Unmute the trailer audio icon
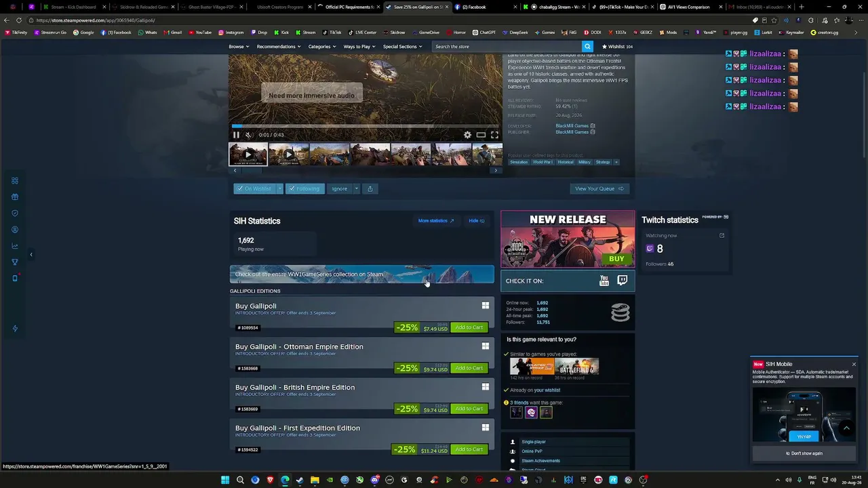Image resolution: width=868 pixels, height=488 pixels. 248,135
